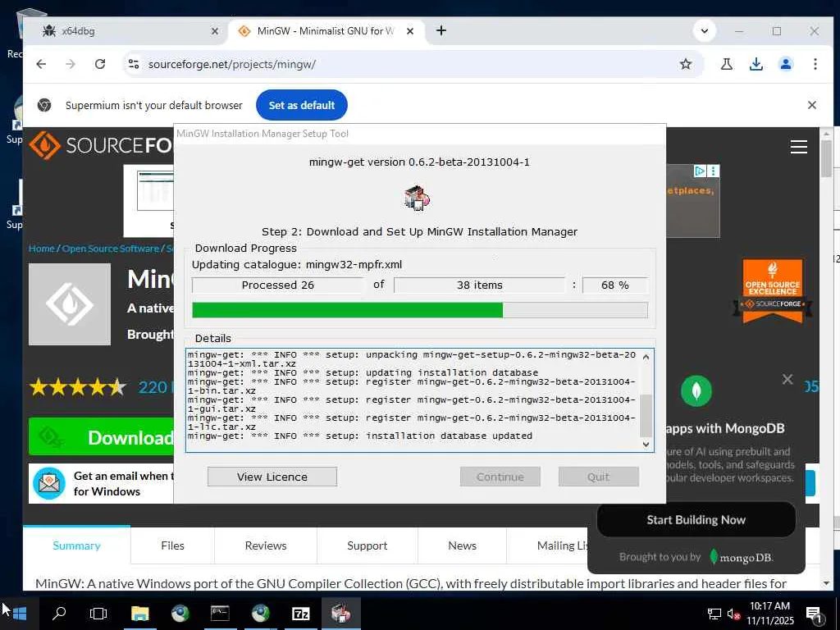
Task: Click the email notification envelope icon
Action: pos(49,482)
